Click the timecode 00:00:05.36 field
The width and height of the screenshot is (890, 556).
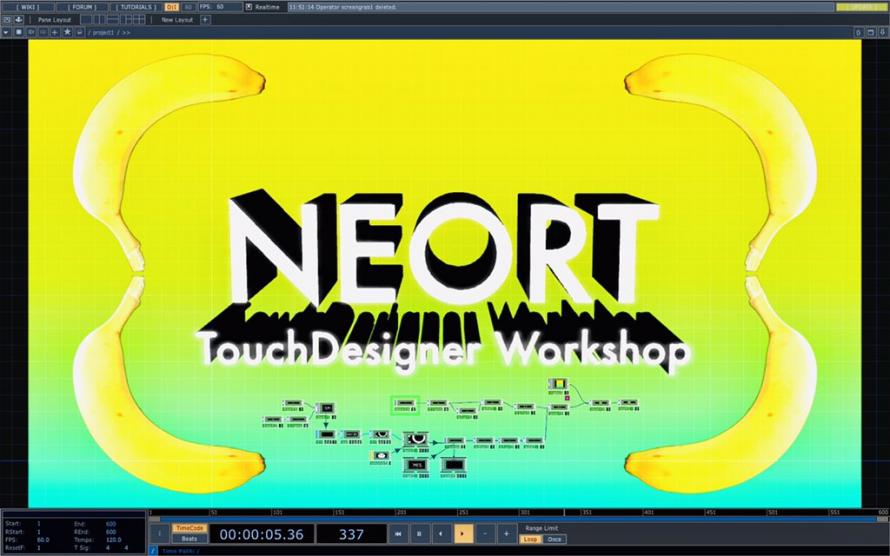pyautogui.click(x=262, y=534)
